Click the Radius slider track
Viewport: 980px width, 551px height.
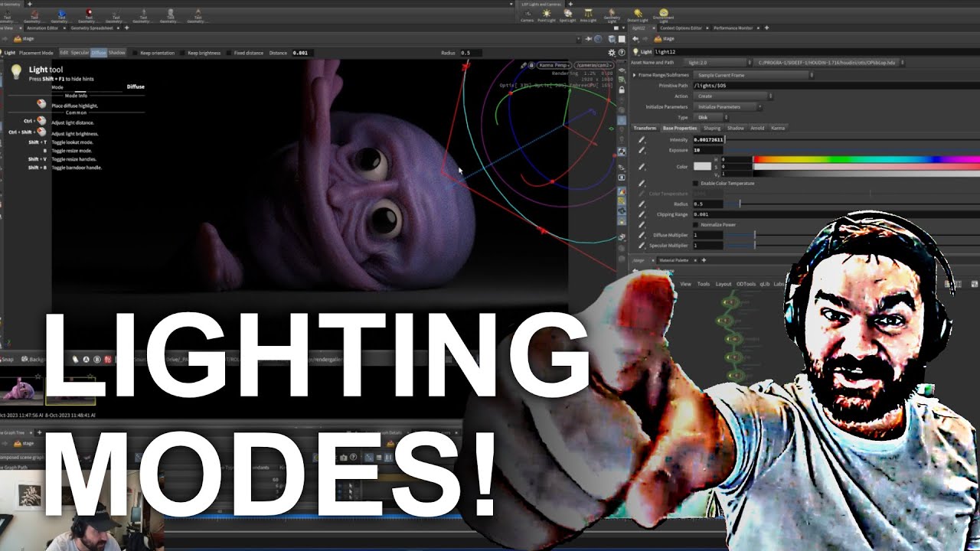pos(854,204)
